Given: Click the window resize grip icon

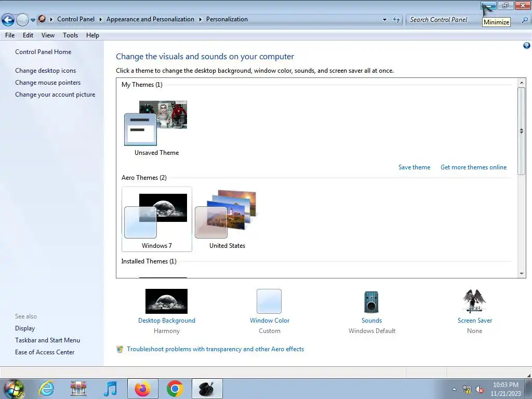Looking at the screenshot, I should pyautogui.click(x=528, y=375).
